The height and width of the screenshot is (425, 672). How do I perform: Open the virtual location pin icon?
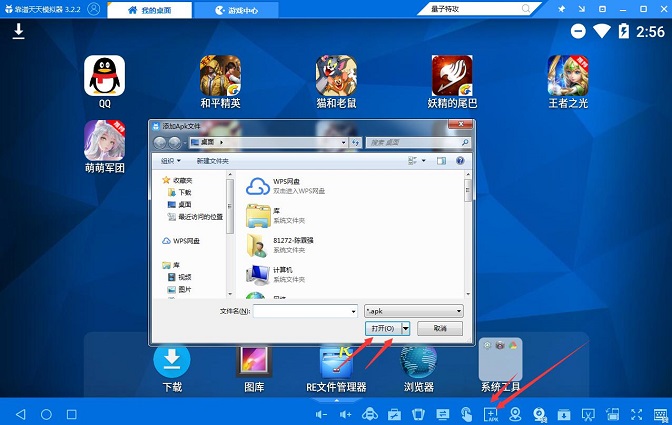click(515, 414)
